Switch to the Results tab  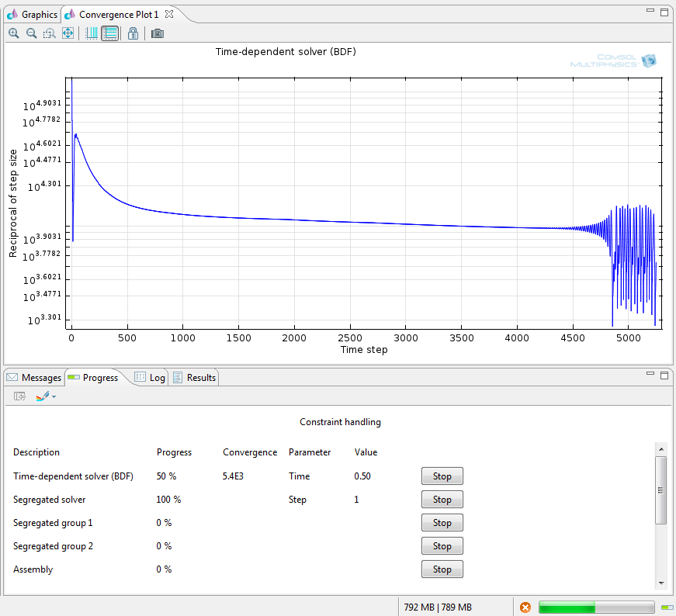coord(195,378)
